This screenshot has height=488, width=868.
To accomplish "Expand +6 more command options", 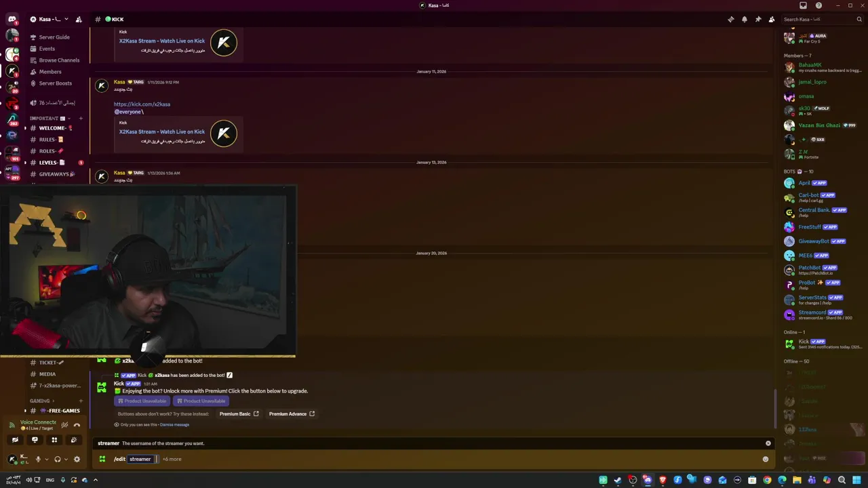I will [172, 459].
